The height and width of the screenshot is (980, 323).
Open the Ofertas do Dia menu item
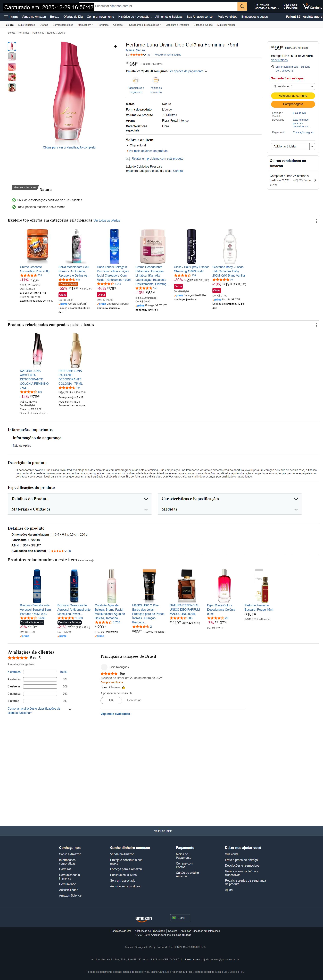point(73,17)
